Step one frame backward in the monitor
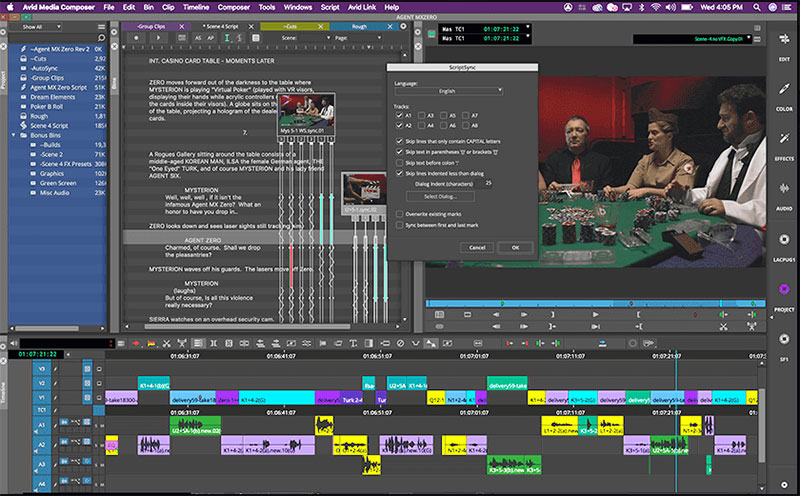This screenshot has height=496, width=800. tap(496, 314)
